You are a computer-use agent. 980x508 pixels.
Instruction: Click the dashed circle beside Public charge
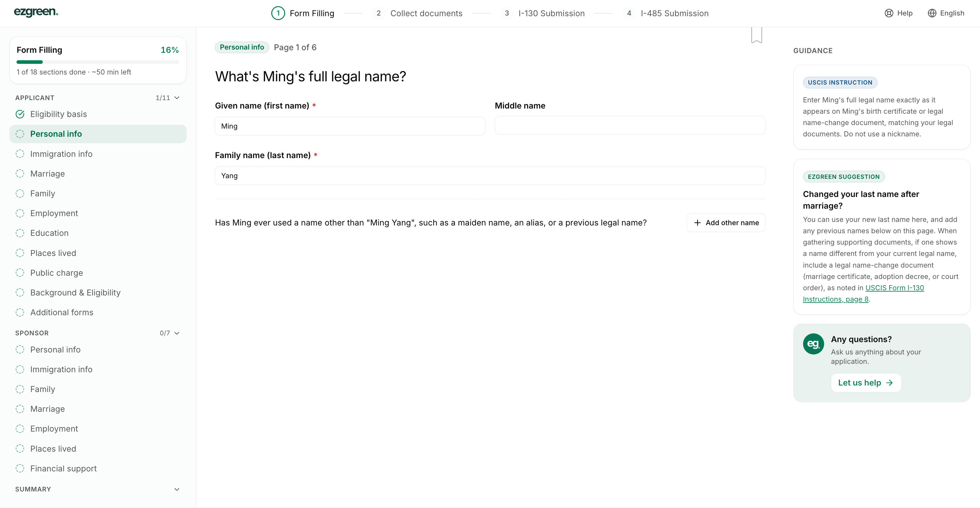(20, 273)
